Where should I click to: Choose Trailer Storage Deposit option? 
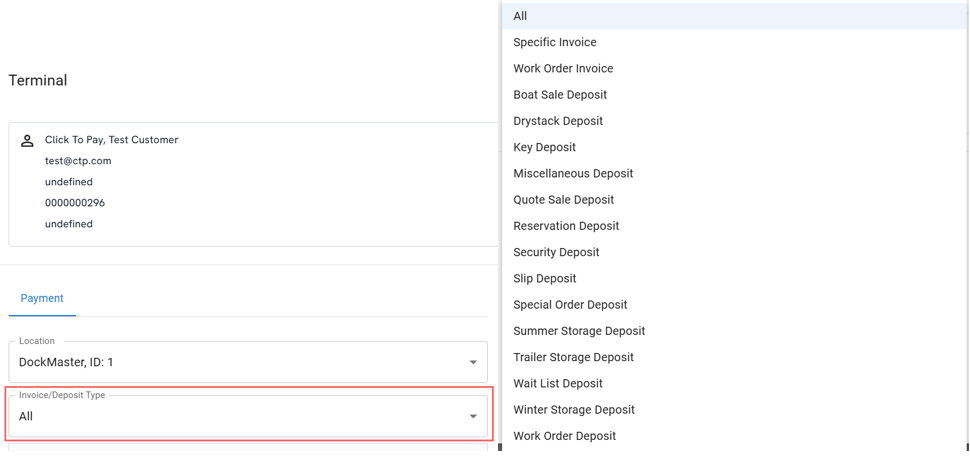click(x=736, y=357)
